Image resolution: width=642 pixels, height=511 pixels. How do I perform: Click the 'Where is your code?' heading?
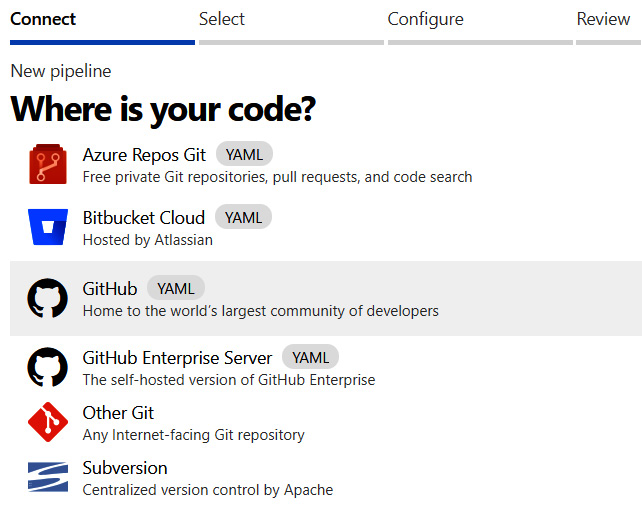point(163,110)
